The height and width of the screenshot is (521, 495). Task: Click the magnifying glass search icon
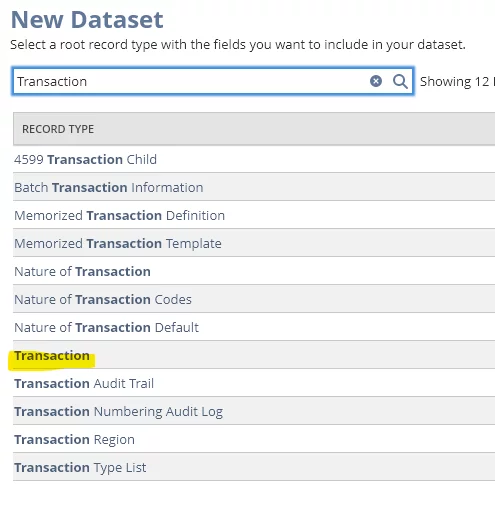400,81
